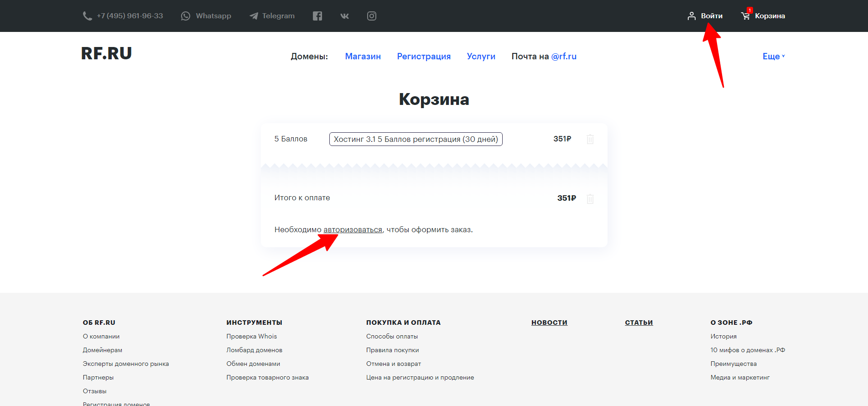Expand the Еще dropdown menu
The image size is (868, 406).
pos(773,56)
